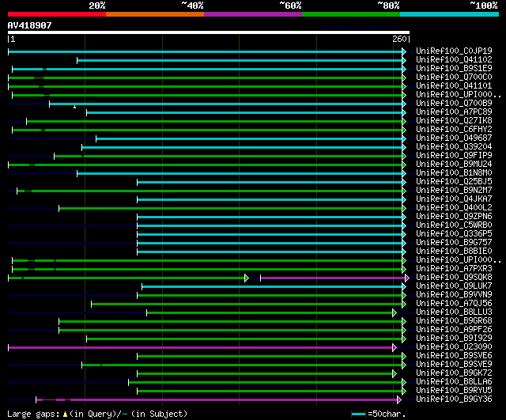This screenshot has width=506, height=420.
Task: Choose the UniRef100_Q336P5 entry
Action: (x=454, y=234)
